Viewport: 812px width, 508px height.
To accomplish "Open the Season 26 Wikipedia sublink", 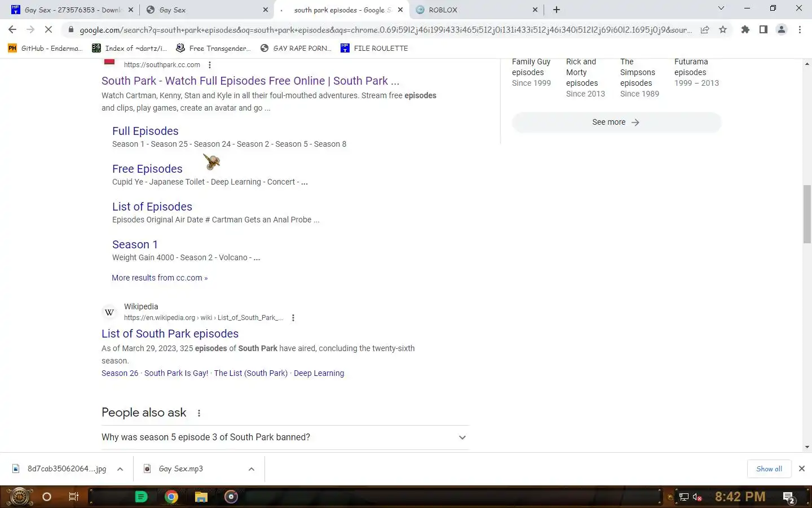I will pos(120,373).
